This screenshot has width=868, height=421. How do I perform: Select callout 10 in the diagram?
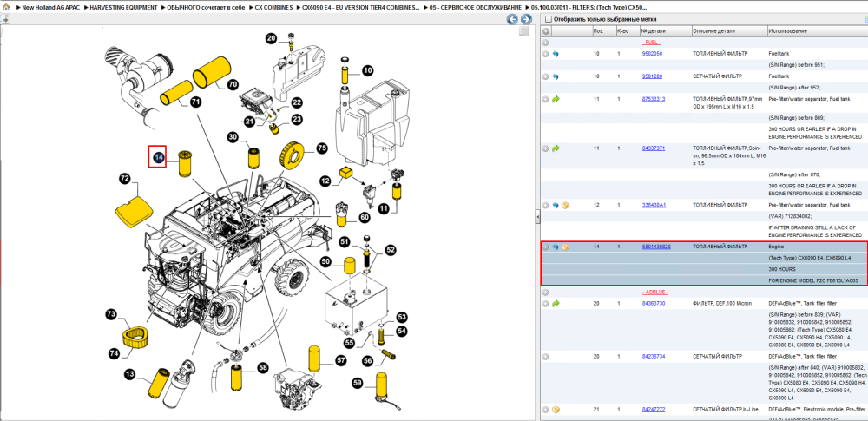(x=368, y=70)
